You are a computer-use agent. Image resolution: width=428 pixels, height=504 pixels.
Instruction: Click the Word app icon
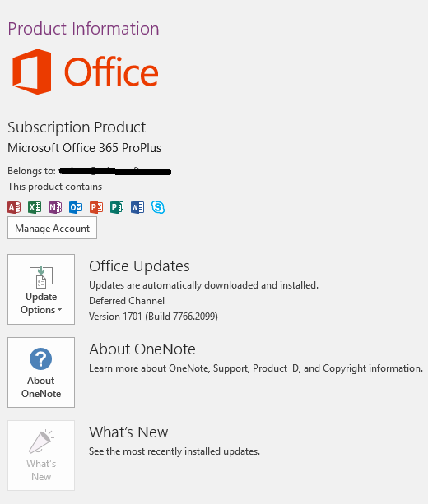coord(137,207)
